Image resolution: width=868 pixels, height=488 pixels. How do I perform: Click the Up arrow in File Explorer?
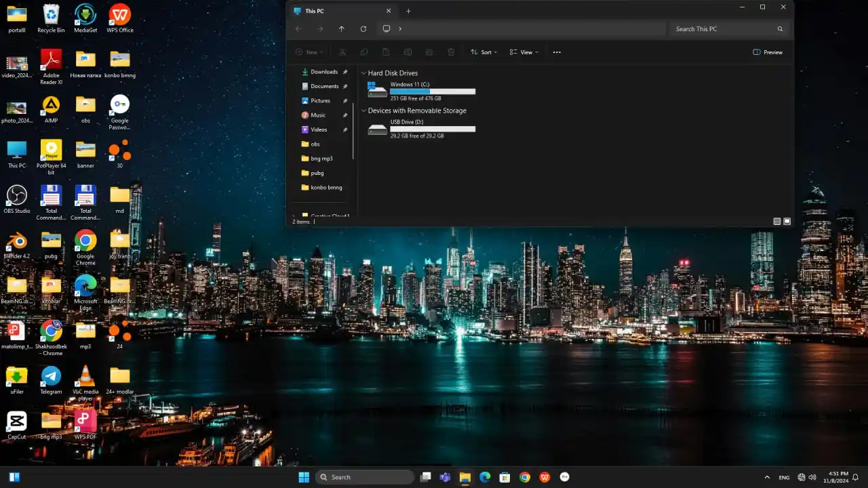point(341,28)
